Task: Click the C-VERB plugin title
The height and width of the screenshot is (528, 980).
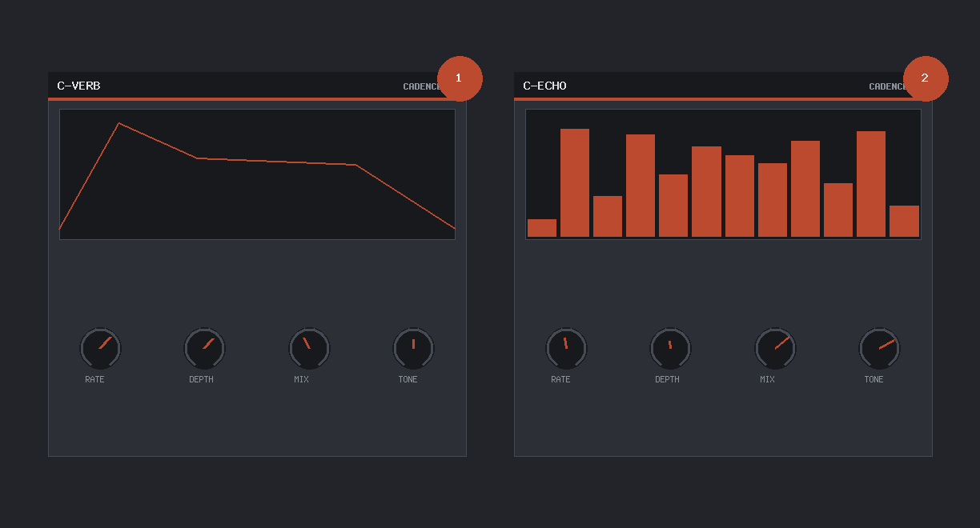Action: pyautogui.click(x=78, y=86)
